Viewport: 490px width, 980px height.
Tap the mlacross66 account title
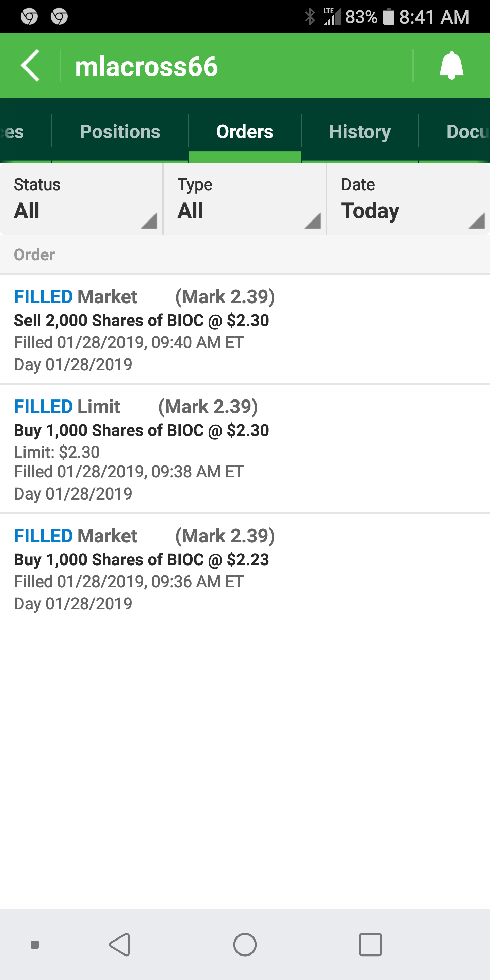[146, 66]
